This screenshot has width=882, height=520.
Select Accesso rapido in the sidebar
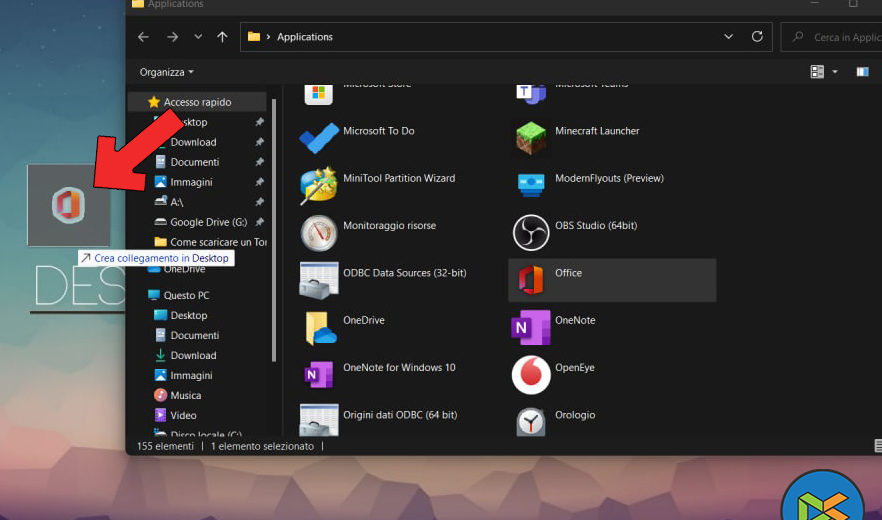pos(197,102)
